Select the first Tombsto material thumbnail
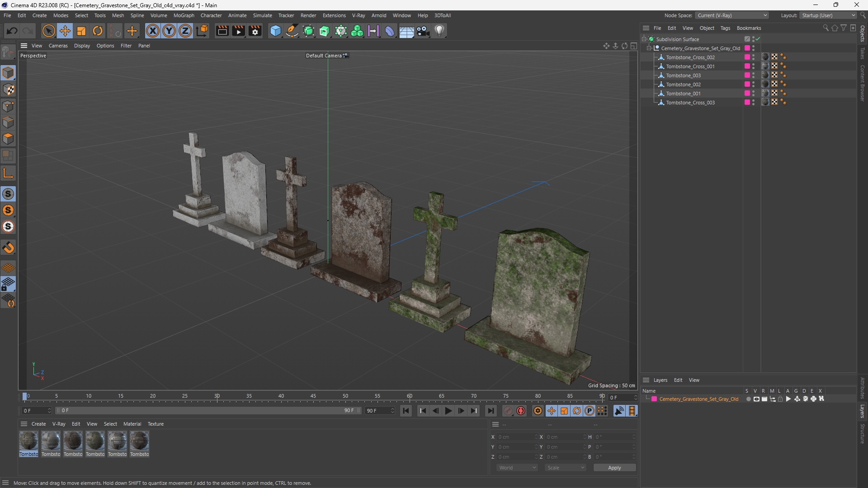 tap(28, 444)
